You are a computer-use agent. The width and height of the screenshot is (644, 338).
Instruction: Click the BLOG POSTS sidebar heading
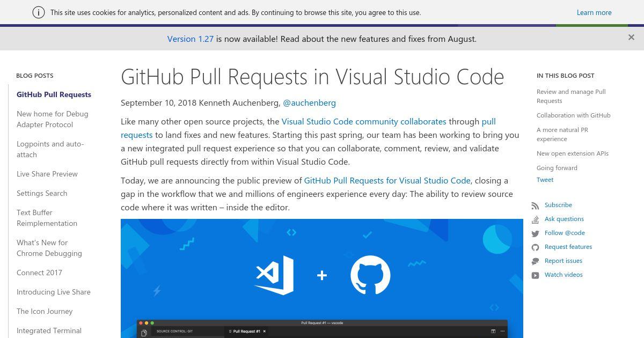(x=35, y=76)
